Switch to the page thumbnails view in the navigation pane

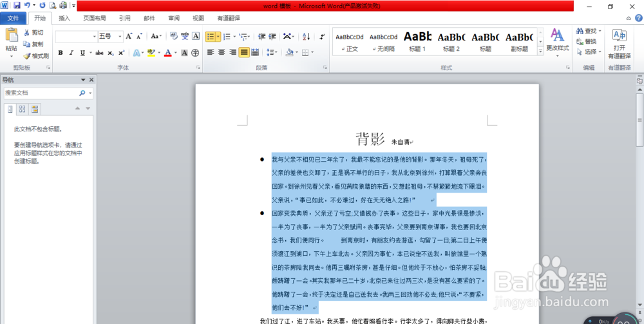22,109
